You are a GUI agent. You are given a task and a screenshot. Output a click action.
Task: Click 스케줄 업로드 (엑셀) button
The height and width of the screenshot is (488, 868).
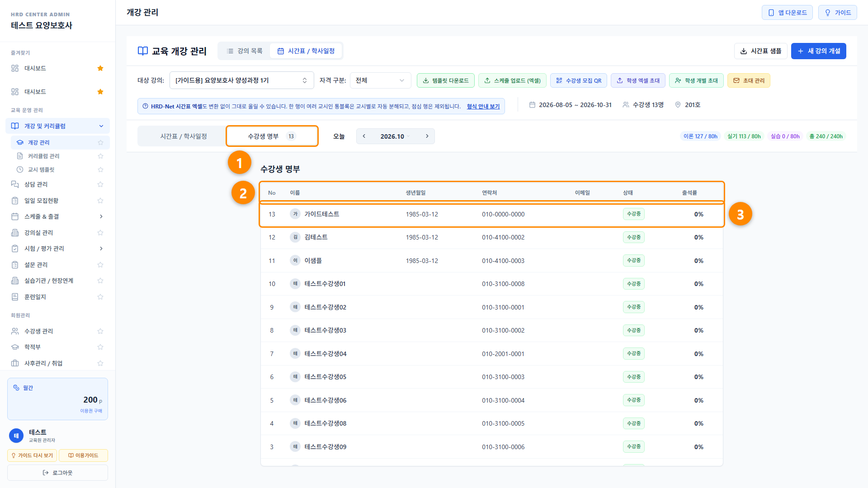point(512,80)
